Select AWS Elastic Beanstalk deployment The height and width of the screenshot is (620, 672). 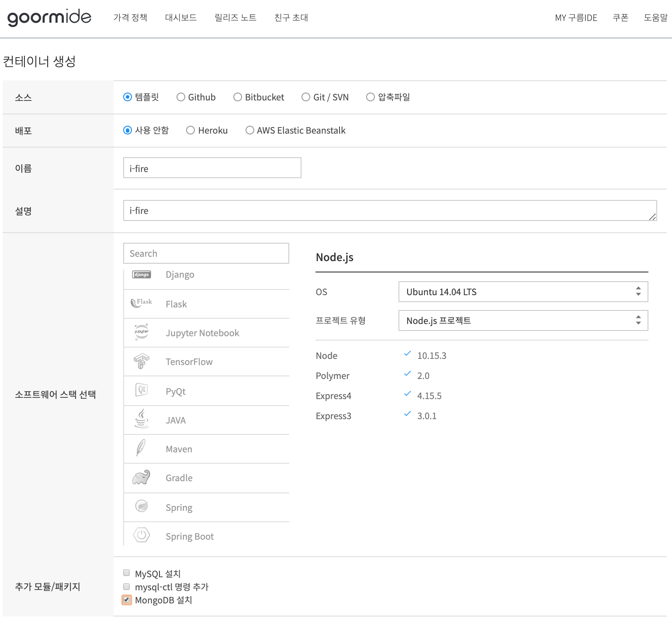tap(250, 130)
